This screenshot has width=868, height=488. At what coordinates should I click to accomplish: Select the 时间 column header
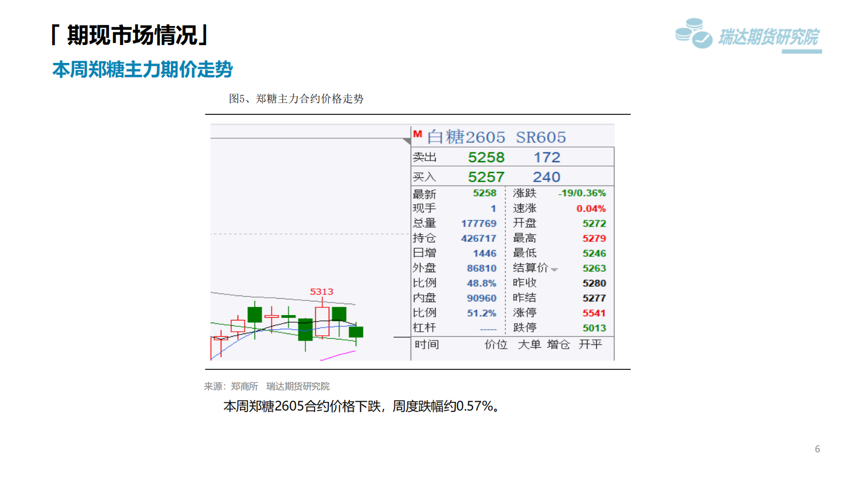pyautogui.click(x=426, y=344)
